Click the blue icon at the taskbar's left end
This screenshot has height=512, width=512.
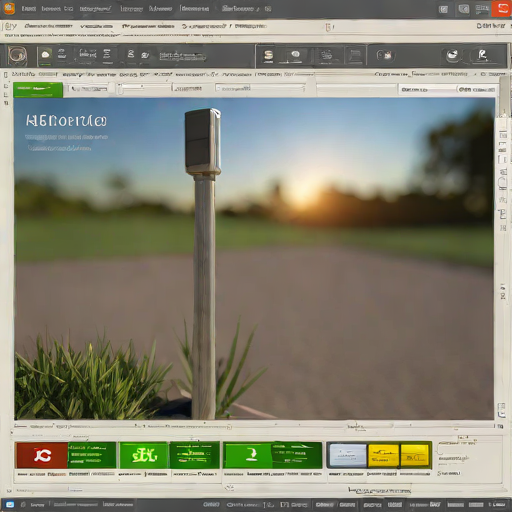tap(9, 504)
